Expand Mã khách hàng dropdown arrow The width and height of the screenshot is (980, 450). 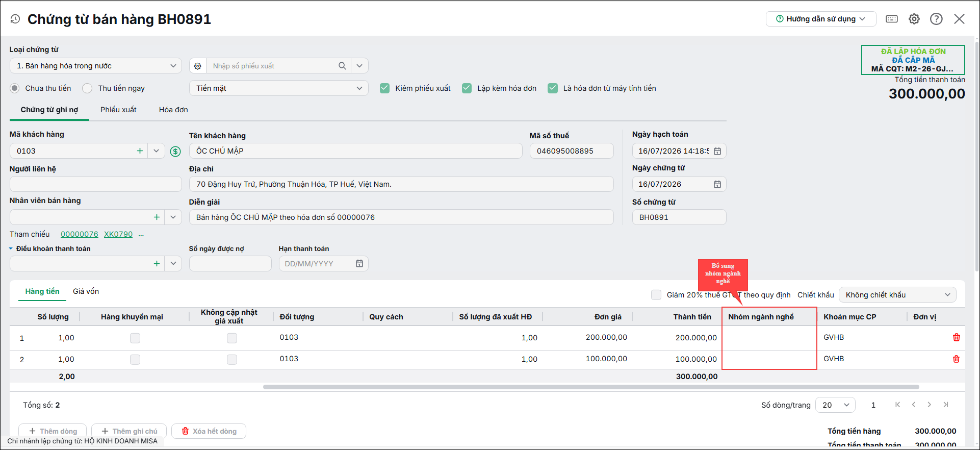pos(157,151)
